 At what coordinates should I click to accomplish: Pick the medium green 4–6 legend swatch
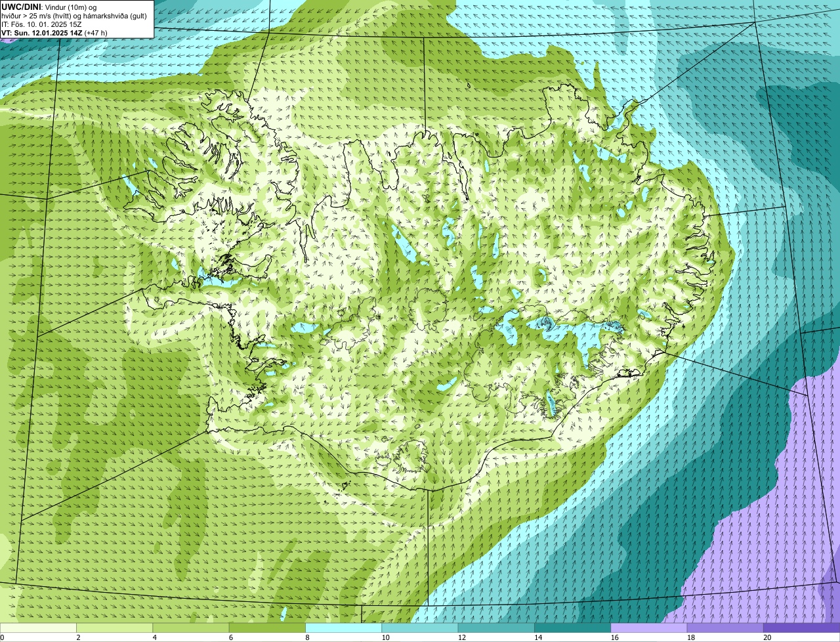191,628
